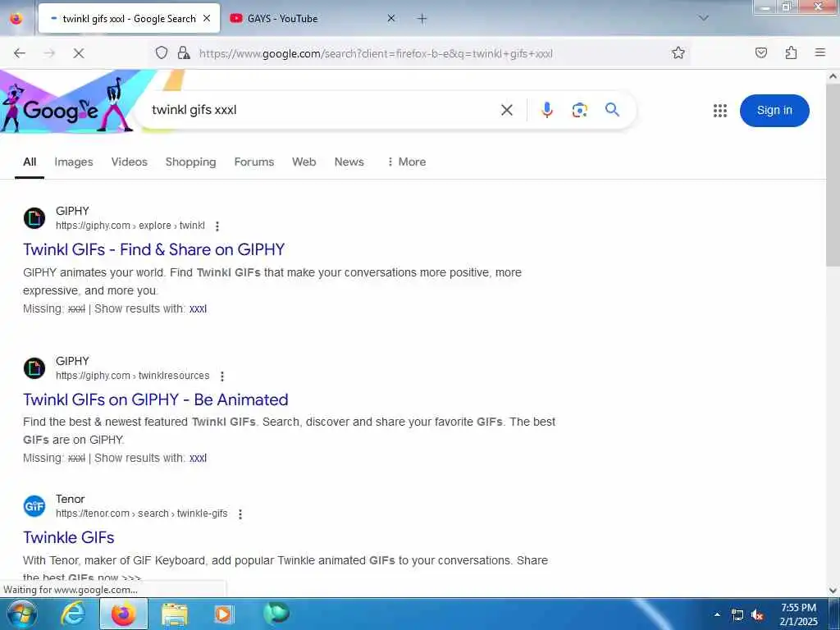Bookmark this page with the star icon

[x=678, y=52]
